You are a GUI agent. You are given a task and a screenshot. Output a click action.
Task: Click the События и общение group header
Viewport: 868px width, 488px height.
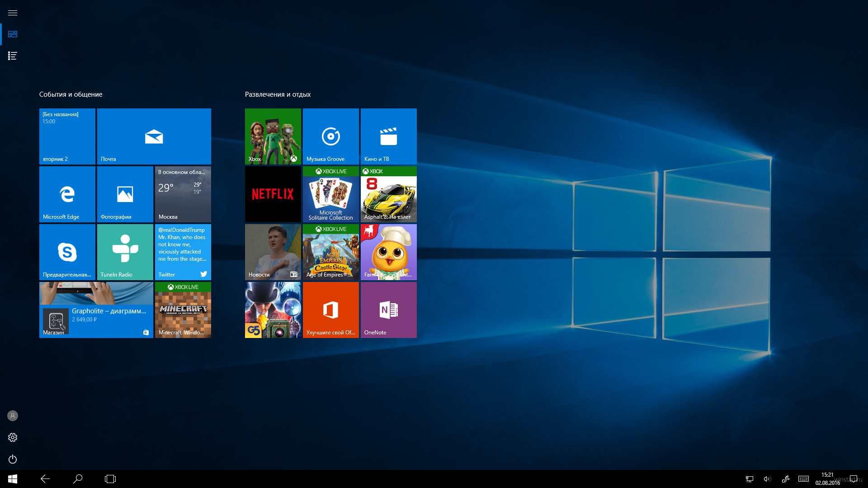[x=71, y=94]
